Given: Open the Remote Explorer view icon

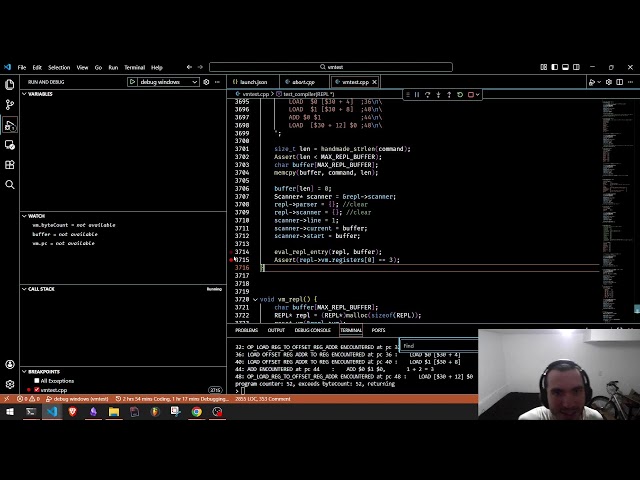Looking at the screenshot, I should [9, 145].
